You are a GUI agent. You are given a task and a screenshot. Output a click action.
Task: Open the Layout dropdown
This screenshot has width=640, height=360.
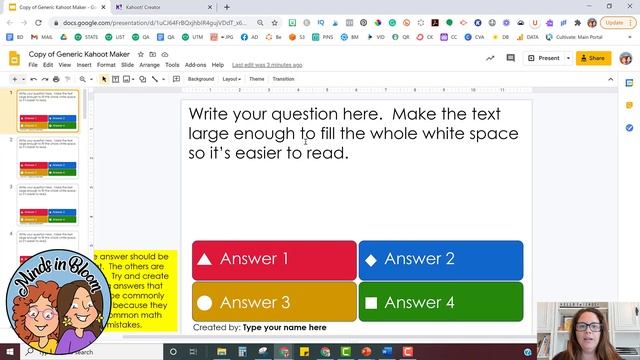coord(231,79)
